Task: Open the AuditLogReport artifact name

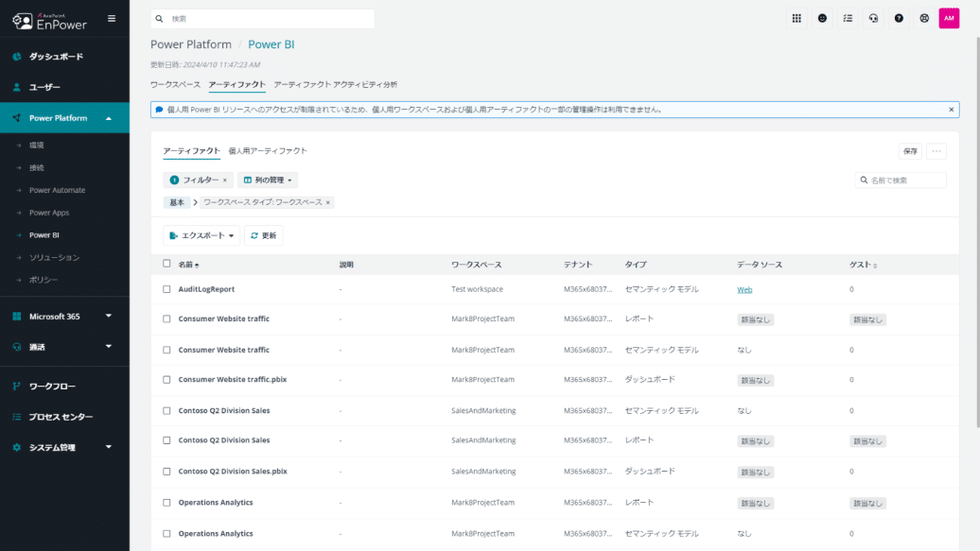Action: click(206, 289)
